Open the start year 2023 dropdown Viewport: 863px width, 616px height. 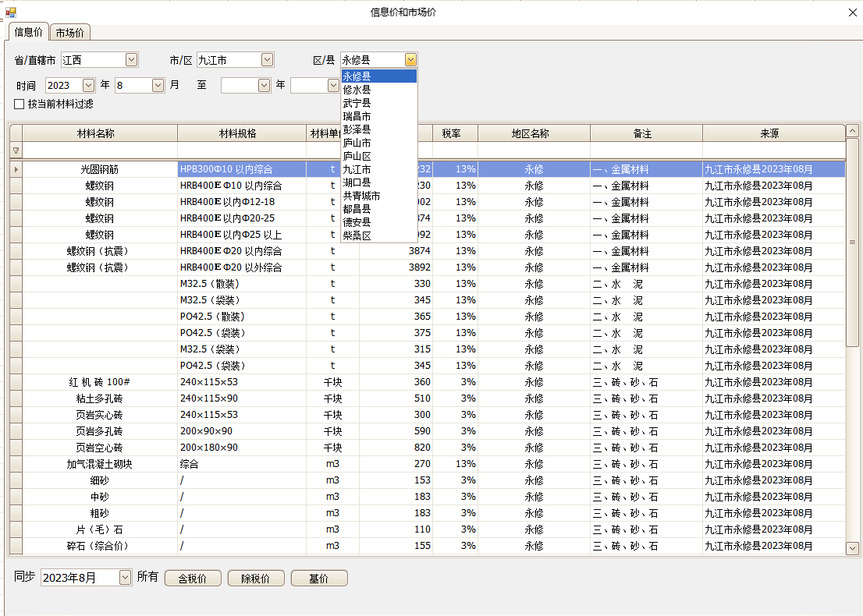pyautogui.click(x=89, y=85)
